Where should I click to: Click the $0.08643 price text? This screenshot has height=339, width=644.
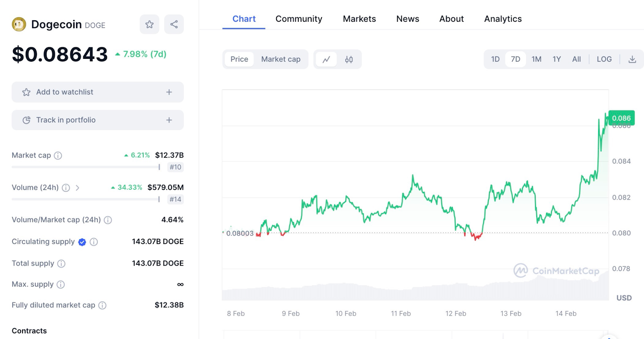(60, 54)
